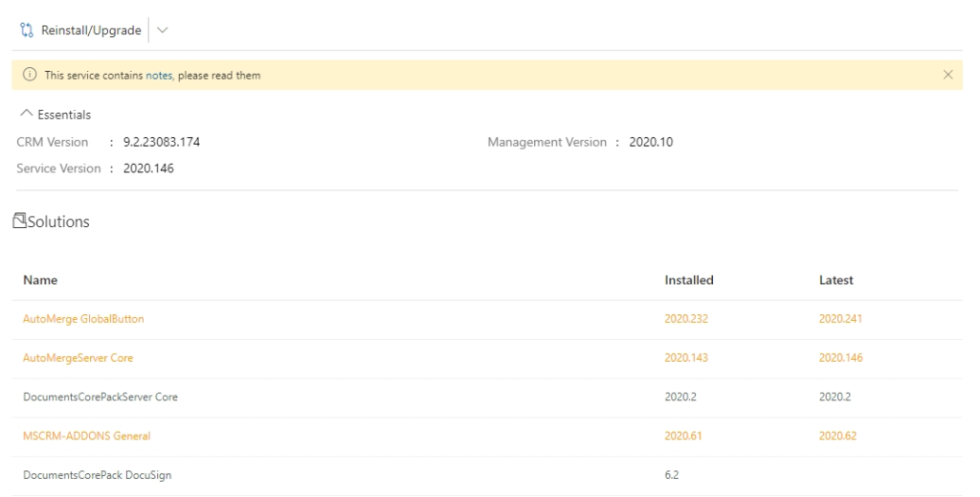Collapse the Essentials section chevron

(26, 113)
